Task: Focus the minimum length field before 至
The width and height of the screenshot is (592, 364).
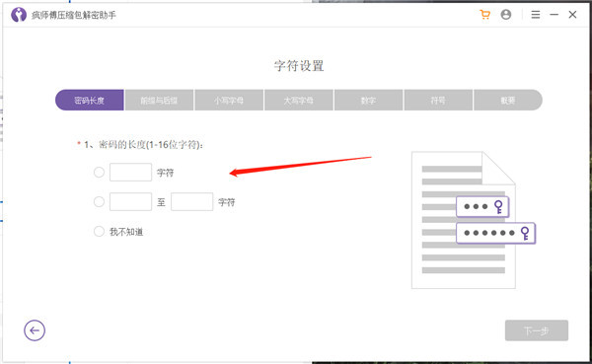Action: pyautogui.click(x=130, y=201)
